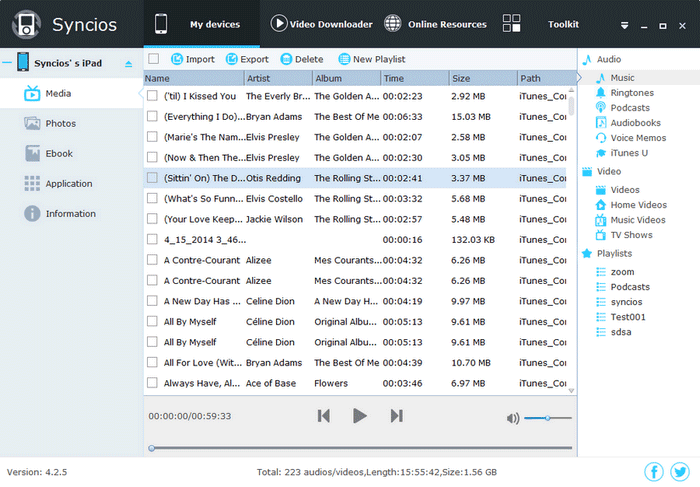
Task: Check the box for ('til) I Kissed You
Action: (152, 96)
